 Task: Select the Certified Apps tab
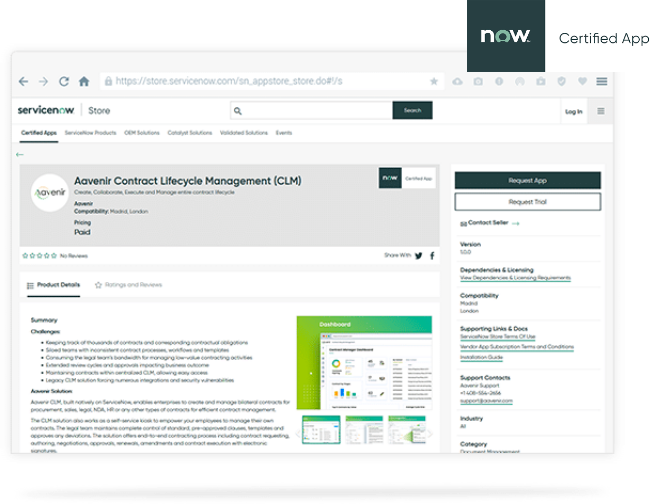[39, 133]
